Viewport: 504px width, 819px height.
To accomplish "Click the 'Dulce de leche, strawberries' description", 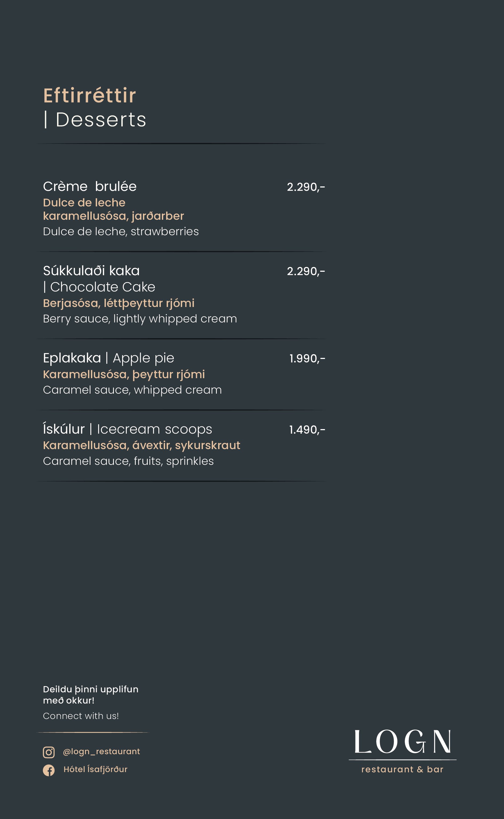I will click(121, 231).
